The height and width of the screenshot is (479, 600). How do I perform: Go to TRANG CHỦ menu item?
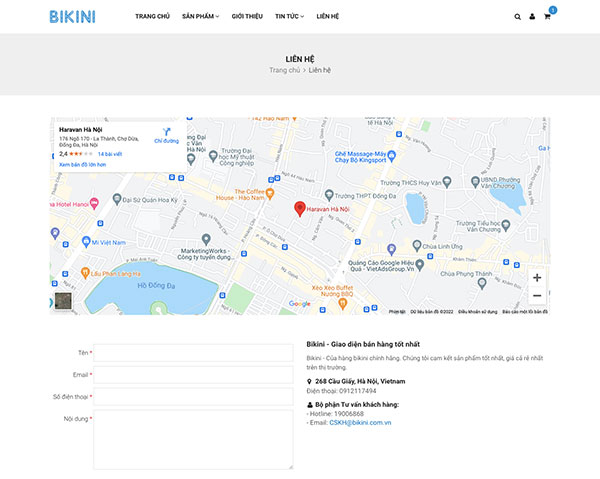pos(152,16)
